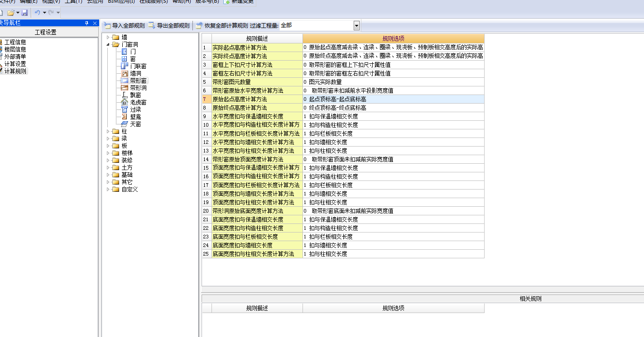Screen dimensions: 644x337
Task: Expand the 柱 folder node
Action: pyautogui.click(x=108, y=131)
